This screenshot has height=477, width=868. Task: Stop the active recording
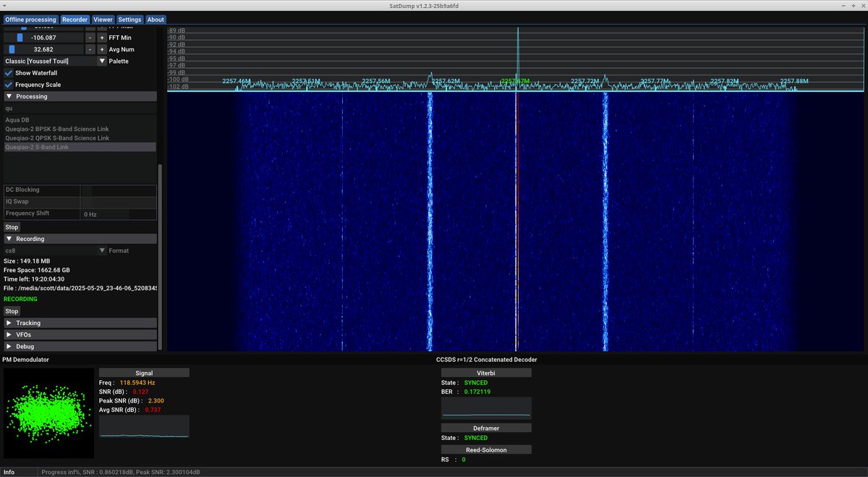12,311
